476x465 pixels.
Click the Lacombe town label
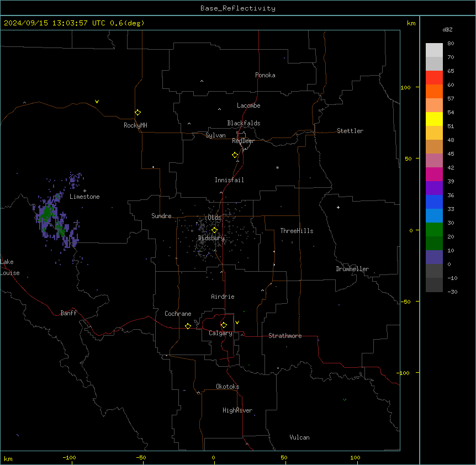248,105
